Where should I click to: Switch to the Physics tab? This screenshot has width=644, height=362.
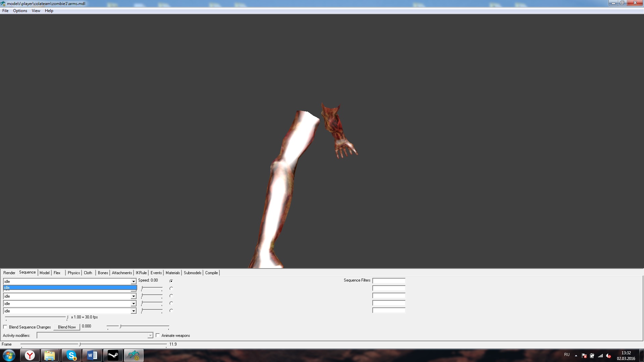(x=74, y=273)
